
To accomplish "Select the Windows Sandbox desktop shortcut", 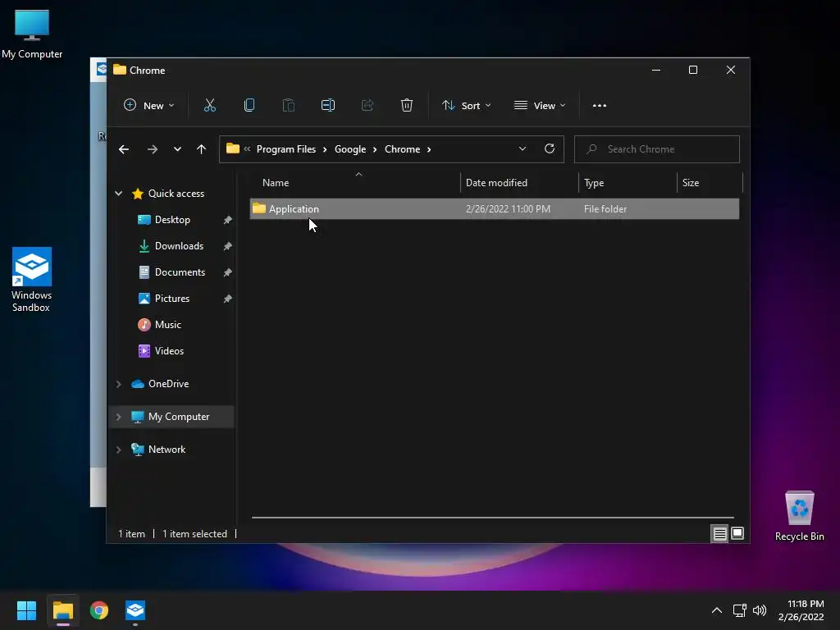I will coord(32,280).
